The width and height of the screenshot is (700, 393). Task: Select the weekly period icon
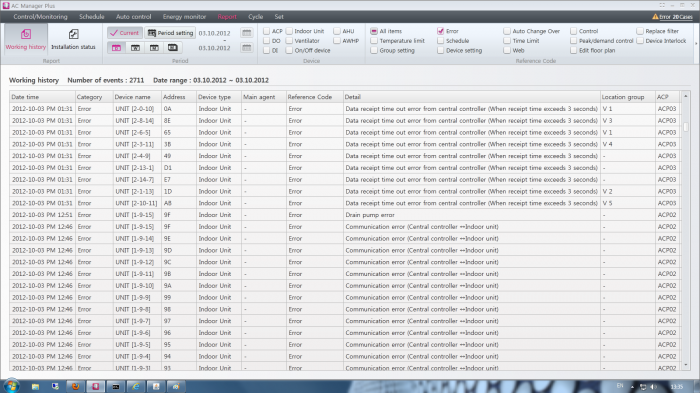(135, 47)
